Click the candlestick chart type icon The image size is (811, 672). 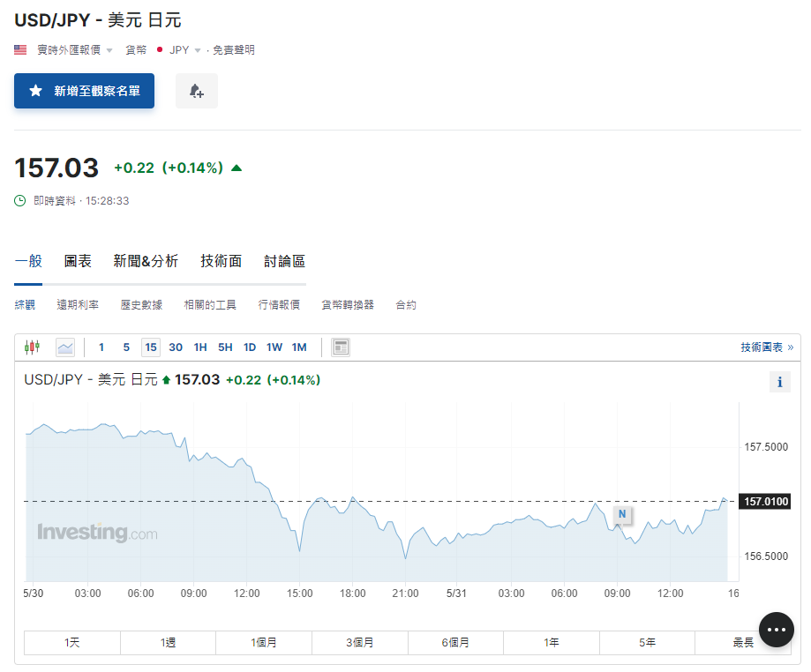coord(33,347)
